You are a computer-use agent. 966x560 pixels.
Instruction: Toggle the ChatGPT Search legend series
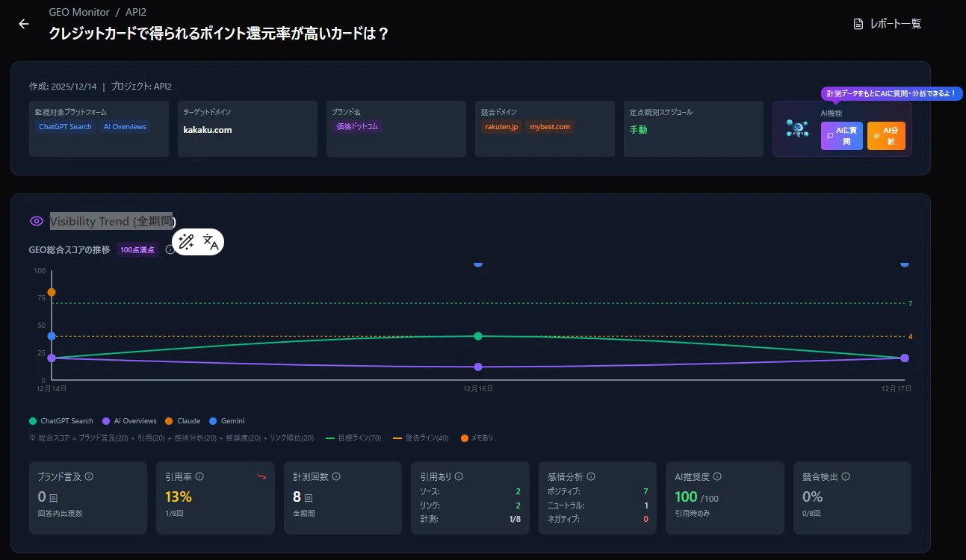61,420
